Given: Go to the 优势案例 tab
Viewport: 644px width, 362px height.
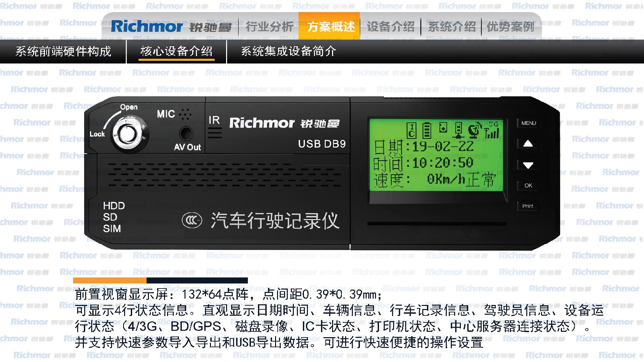Looking at the screenshot, I should pyautogui.click(x=510, y=27).
